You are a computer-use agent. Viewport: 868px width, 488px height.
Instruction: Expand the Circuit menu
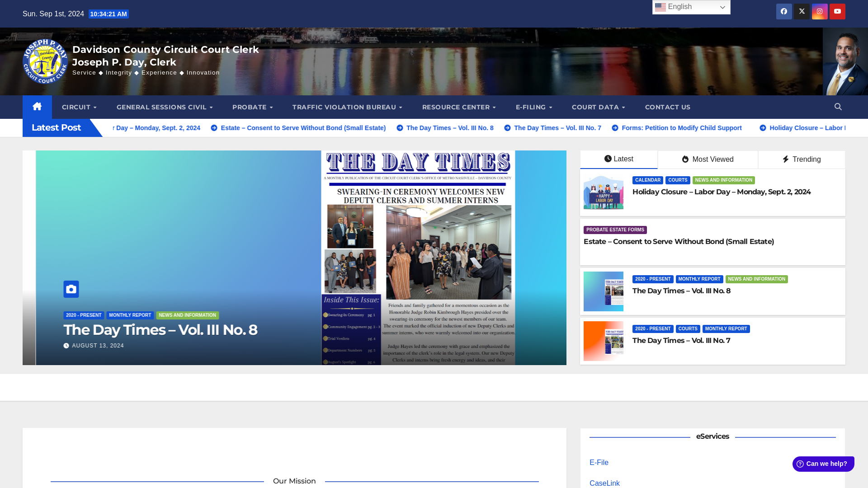(x=79, y=107)
